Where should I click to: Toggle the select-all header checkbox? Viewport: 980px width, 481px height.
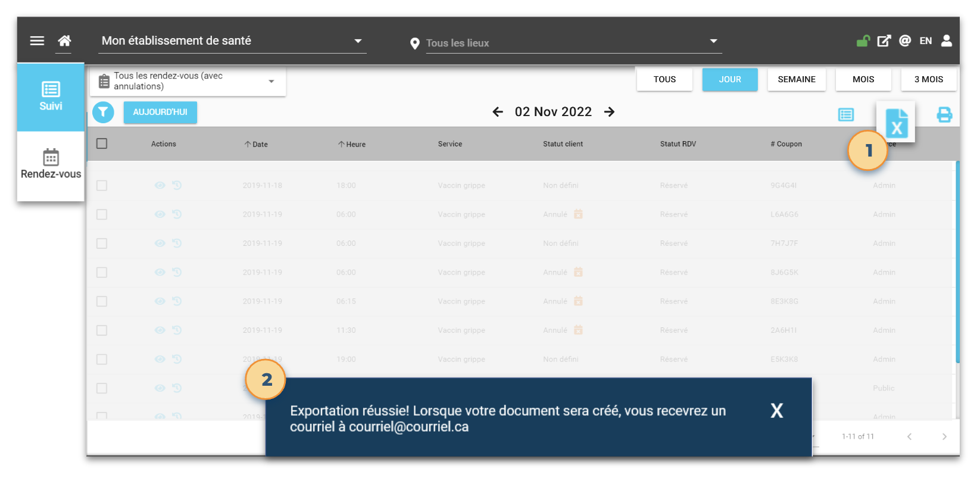coord(102,143)
